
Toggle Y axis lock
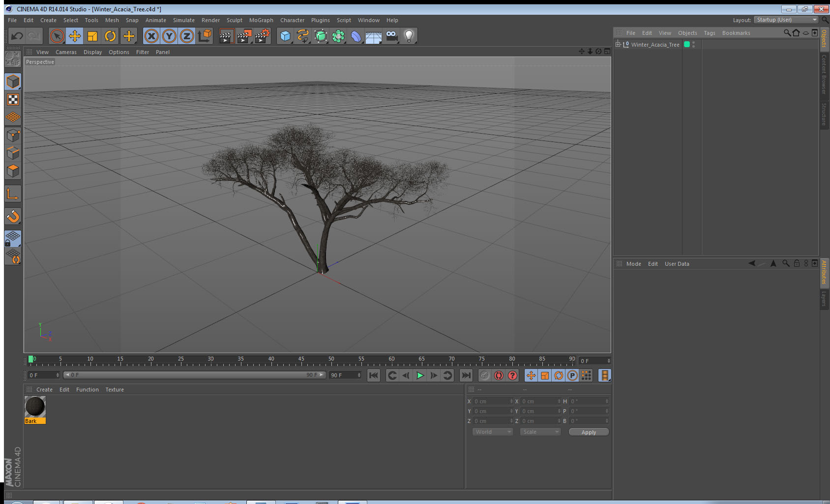click(x=169, y=36)
